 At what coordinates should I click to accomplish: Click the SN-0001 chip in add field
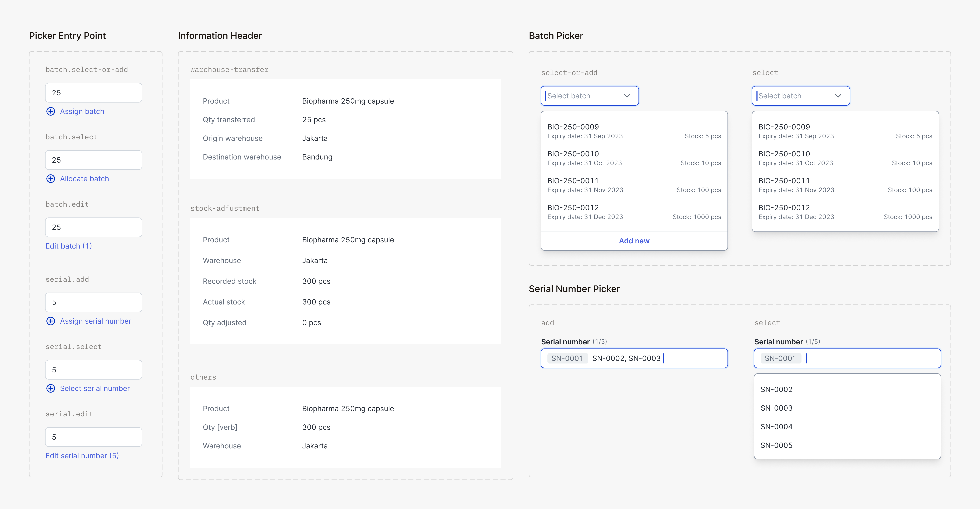[x=567, y=358]
